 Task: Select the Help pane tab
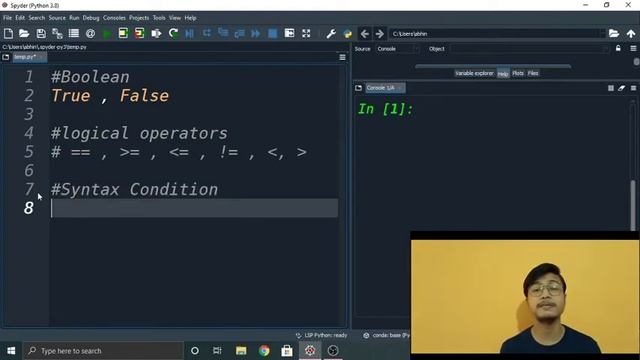tap(503, 74)
